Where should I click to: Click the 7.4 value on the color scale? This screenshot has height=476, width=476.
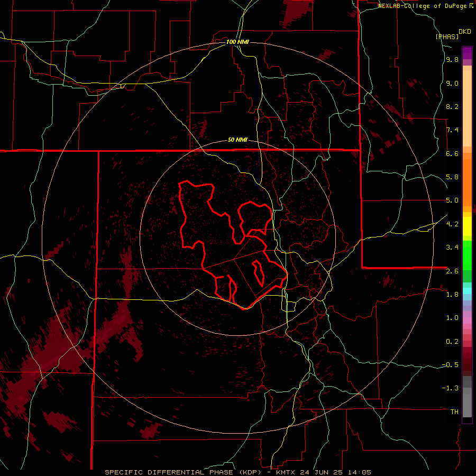pos(452,130)
